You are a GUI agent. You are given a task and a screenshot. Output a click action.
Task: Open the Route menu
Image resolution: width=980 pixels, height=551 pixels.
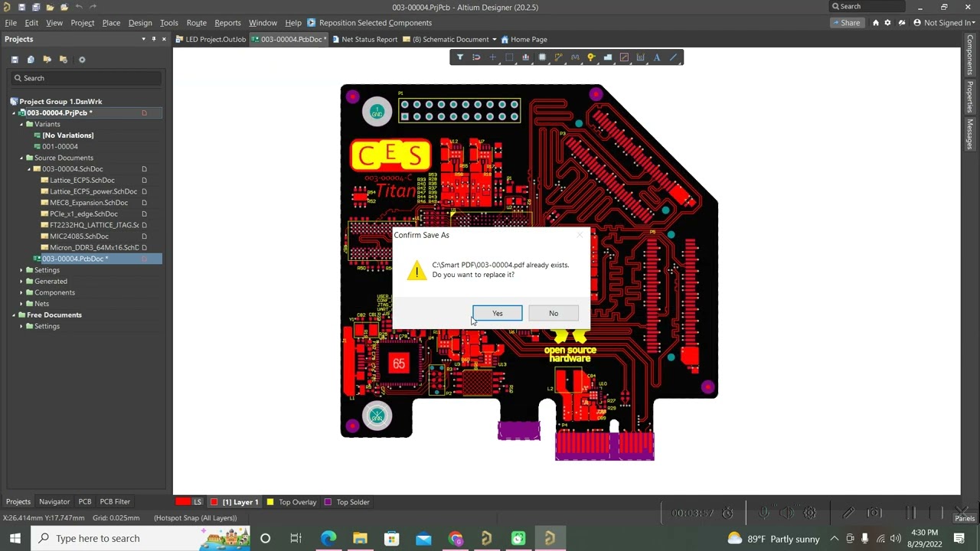coord(196,23)
